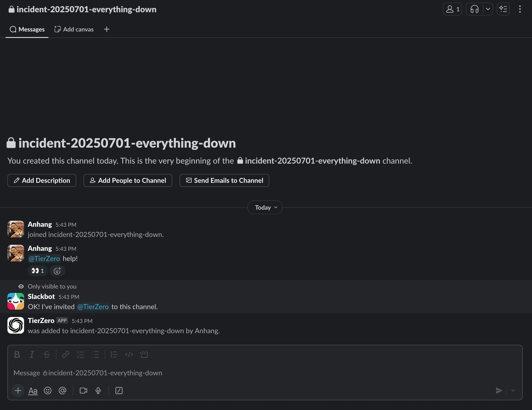Open Anhang's avatar on the joined message
This screenshot has height=410, width=532.
tap(16, 229)
